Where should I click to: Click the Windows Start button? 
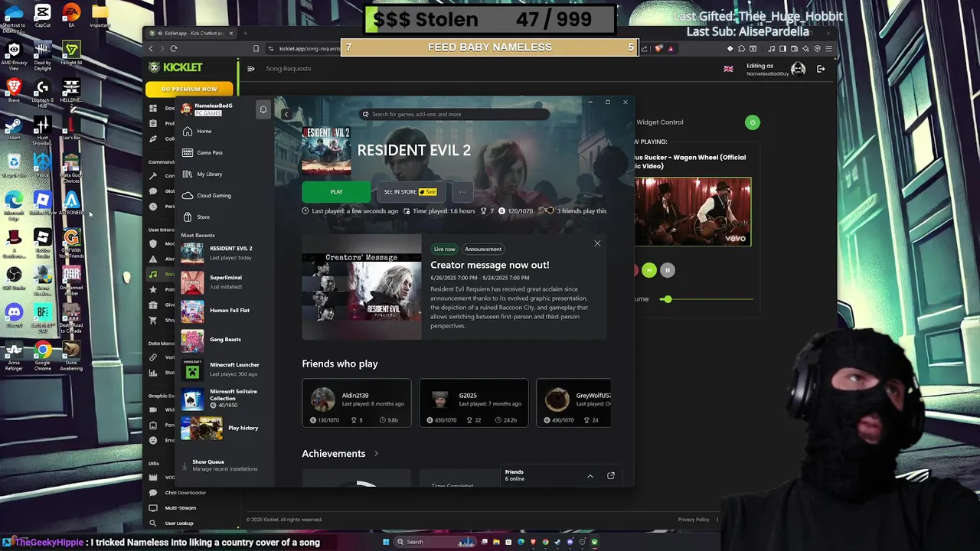(x=386, y=542)
